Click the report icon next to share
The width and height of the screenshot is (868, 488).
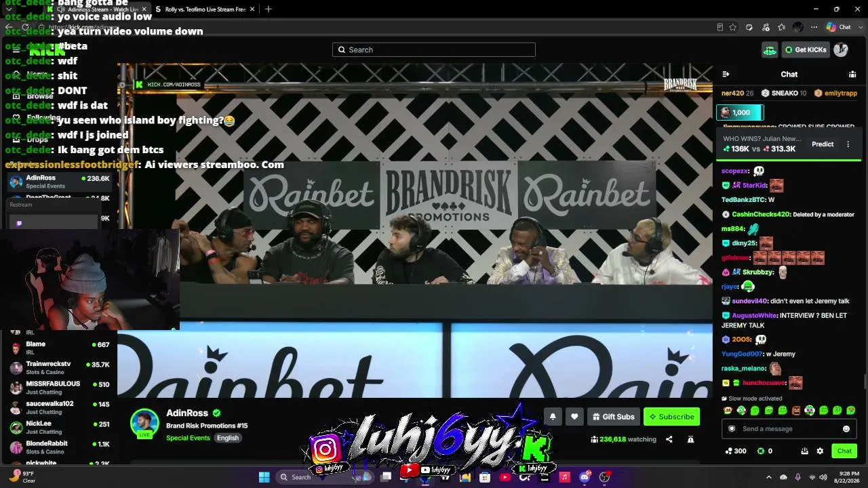tap(690, 440)
